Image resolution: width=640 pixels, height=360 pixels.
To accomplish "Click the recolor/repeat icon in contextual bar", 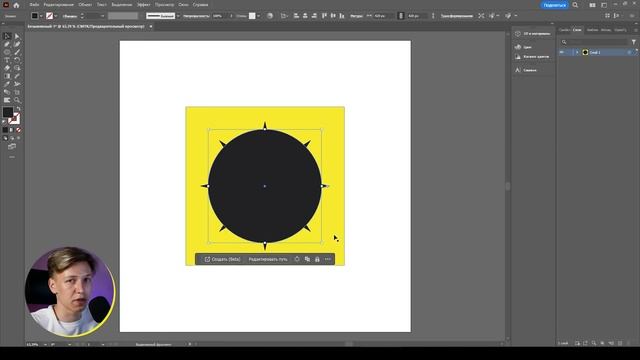I will tap(297, 259).
